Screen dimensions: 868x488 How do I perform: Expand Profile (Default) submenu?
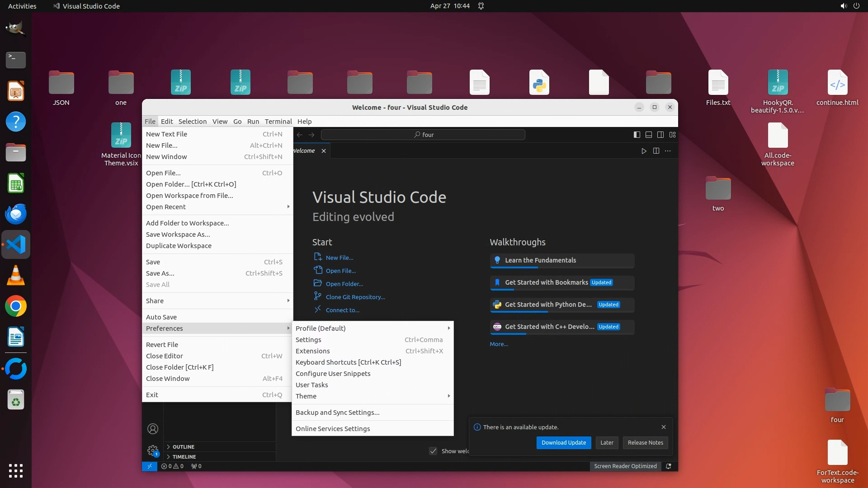tap(321, 328)
